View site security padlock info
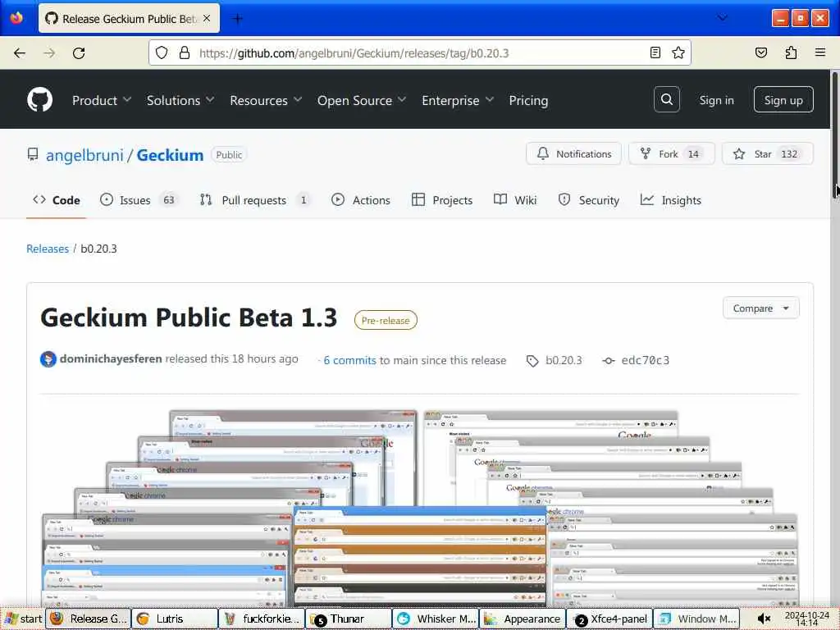The image size is (840, 630). tap(185, 52)
